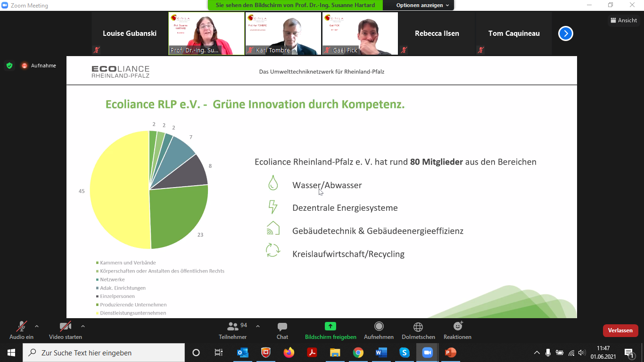Click the Aufnehmen record button in toolbar
Viewport: 644px width, 362px height.
(x=379, y=330)
